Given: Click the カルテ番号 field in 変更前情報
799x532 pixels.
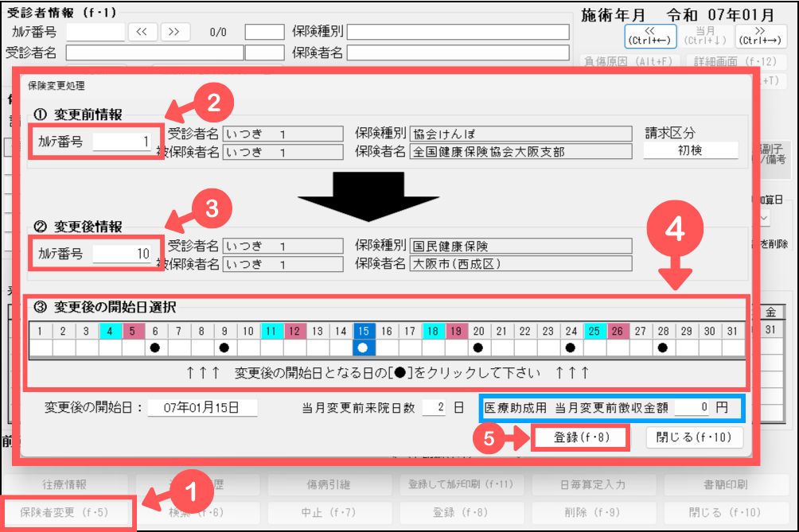Looking at the screenshot, I should tap(123, 142).
